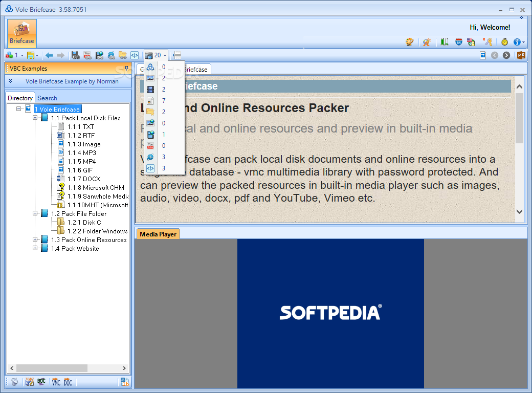Select 1.1.6 GIF in the tree
Screen dimensions: 532x393
pos(80,170)
